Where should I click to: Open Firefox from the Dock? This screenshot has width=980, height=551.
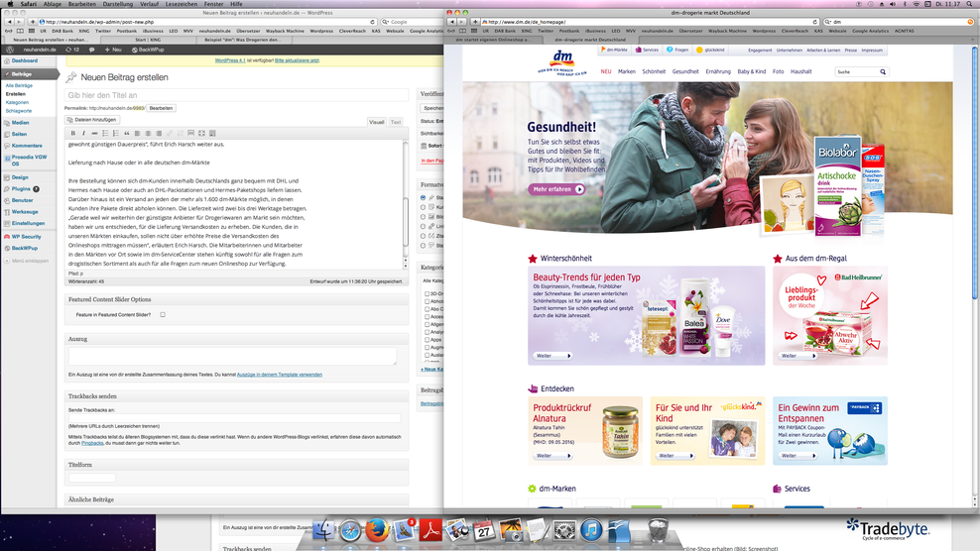coord(376,530)
